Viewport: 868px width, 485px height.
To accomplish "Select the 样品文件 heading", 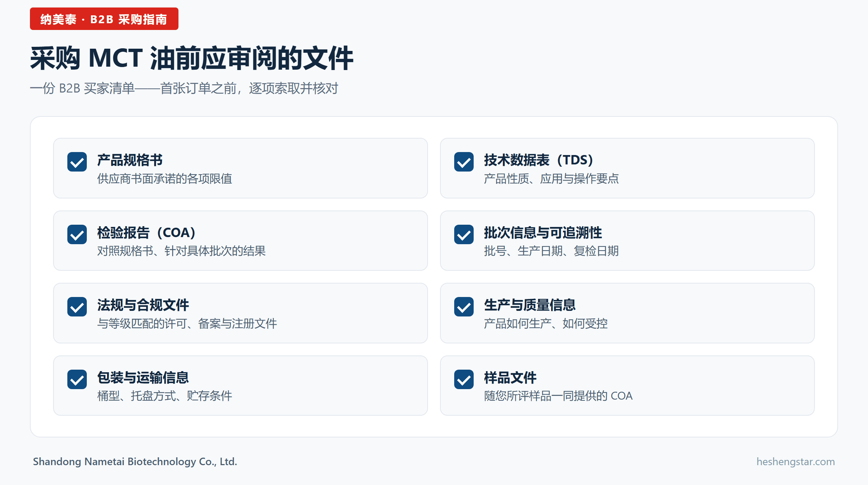I will click(510, 378).
